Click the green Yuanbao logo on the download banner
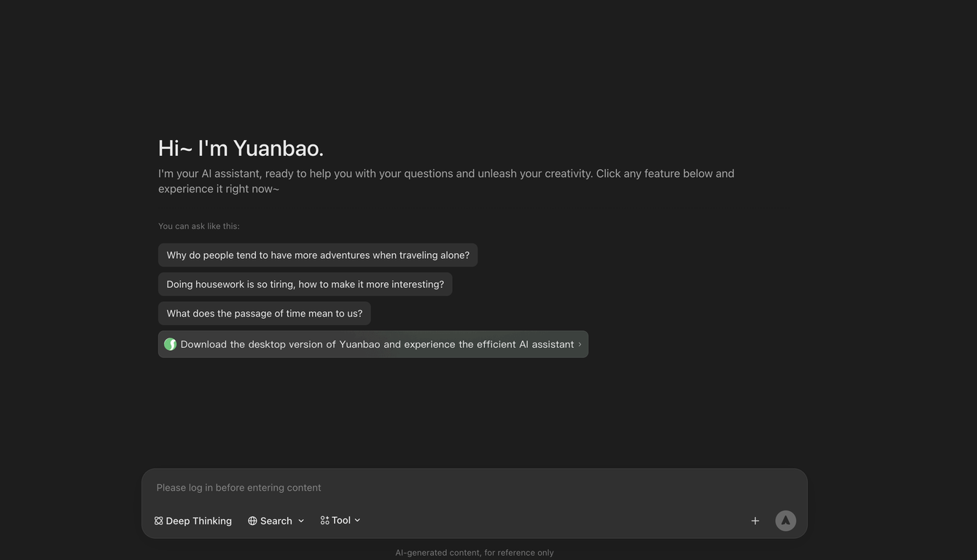Screen dimensions: 977x560 tap(170, 343)
